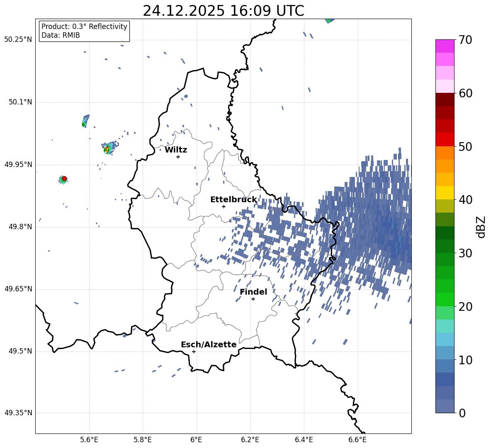Click the colorbar label 50
This screenshot has height=448, width=491.
point(465,146)
